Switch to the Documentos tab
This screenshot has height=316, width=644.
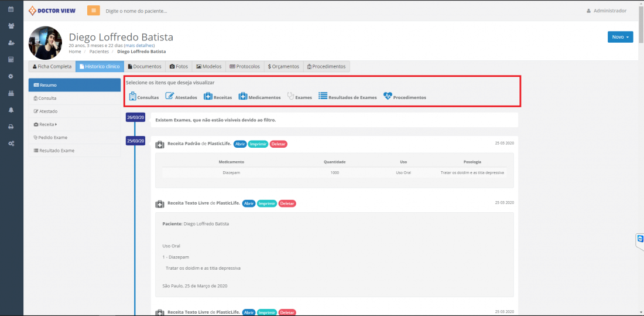pyautogui.click(x=145, y=67)
